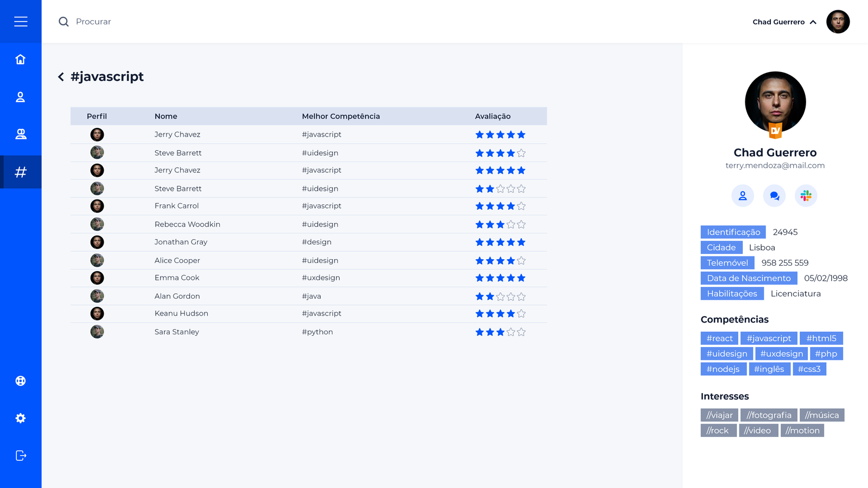Select the #react competency tag
This screenshot has height=488, width=868.
pos(719,338)
